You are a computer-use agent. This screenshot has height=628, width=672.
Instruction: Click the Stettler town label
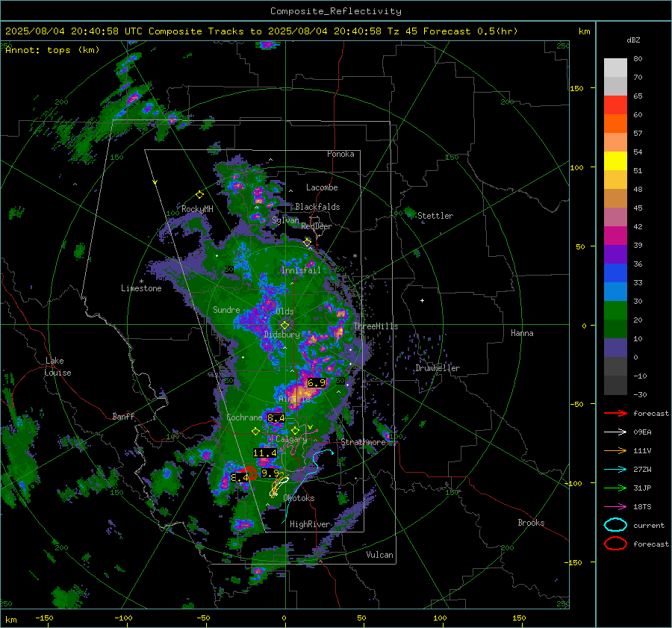click(x=435, y=216)
